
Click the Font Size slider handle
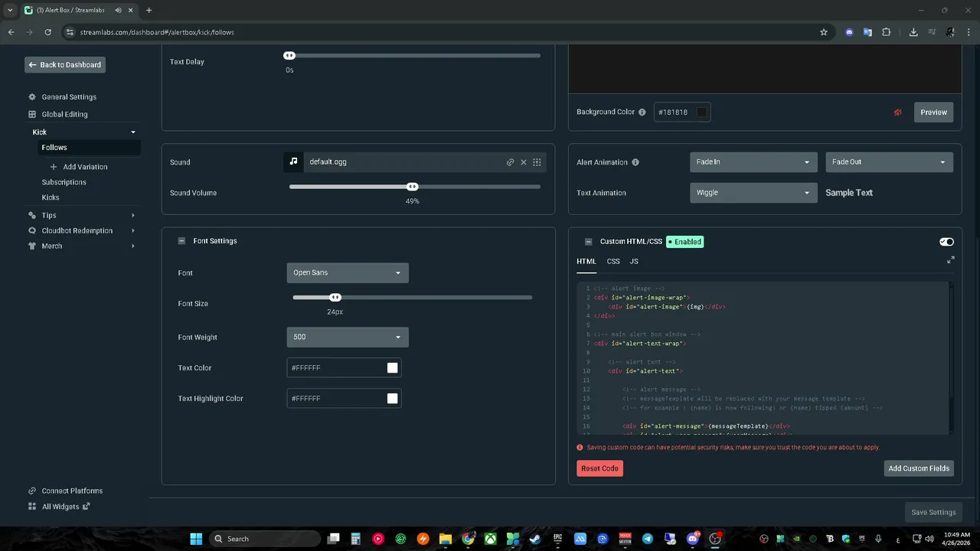click(x=335, y=298)
